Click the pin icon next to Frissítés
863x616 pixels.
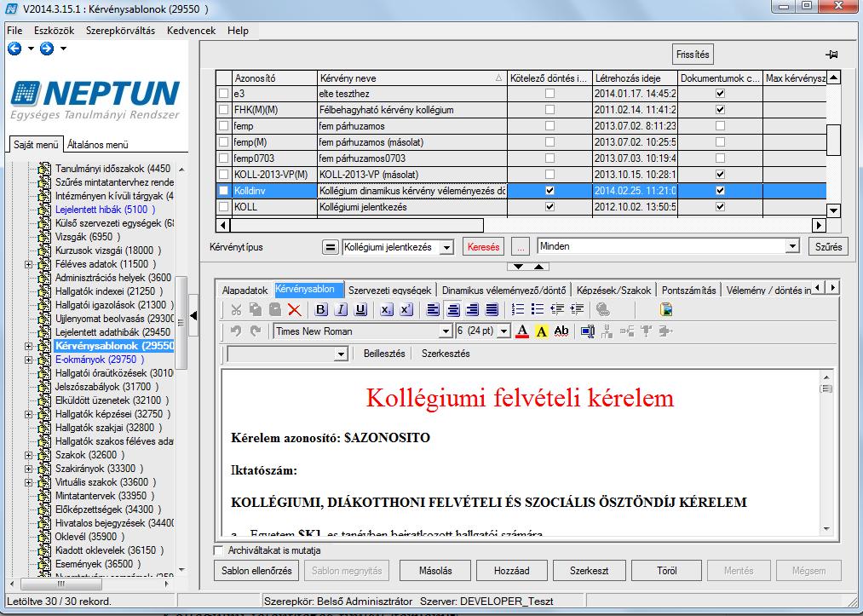[x=831, y=55]
